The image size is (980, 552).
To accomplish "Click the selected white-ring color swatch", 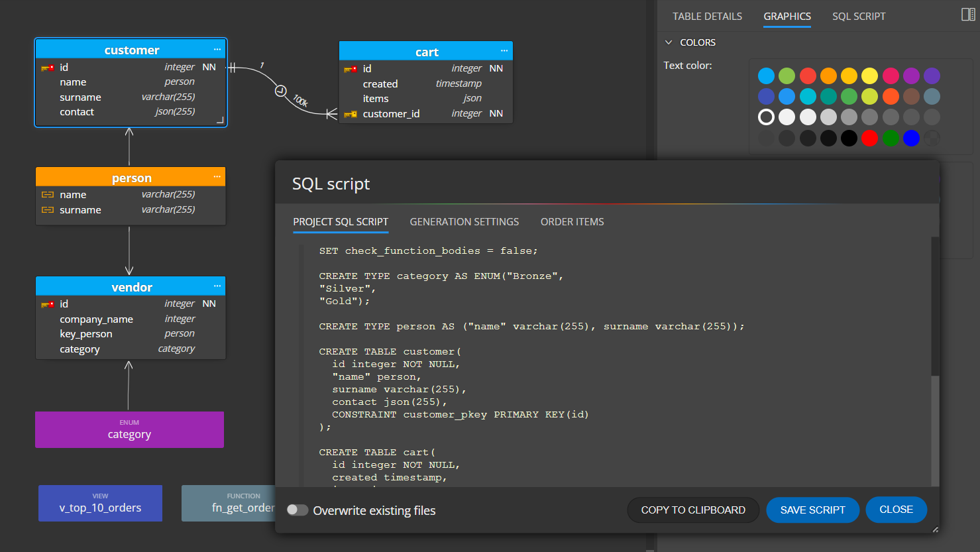I will pos(766,117).
